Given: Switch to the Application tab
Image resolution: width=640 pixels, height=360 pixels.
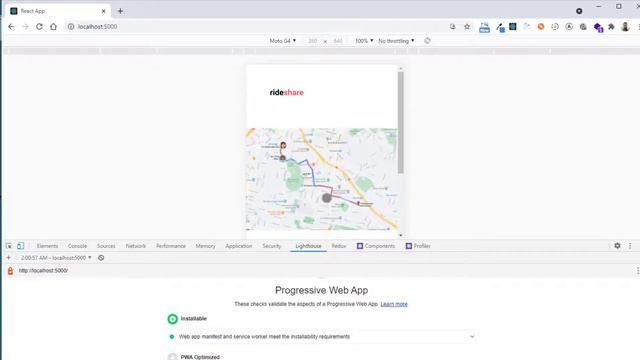Looking at the screenshot, I should [x=239, y=246].
